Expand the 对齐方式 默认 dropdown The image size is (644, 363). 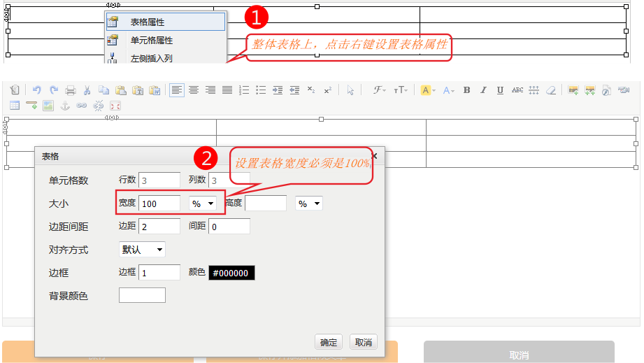point(142,249)
